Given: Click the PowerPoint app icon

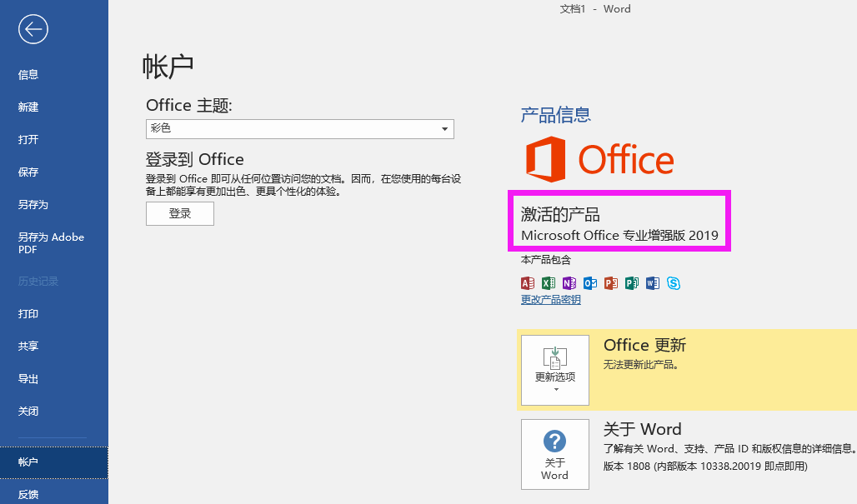Looking at the screenshot, I should (611, 283).
